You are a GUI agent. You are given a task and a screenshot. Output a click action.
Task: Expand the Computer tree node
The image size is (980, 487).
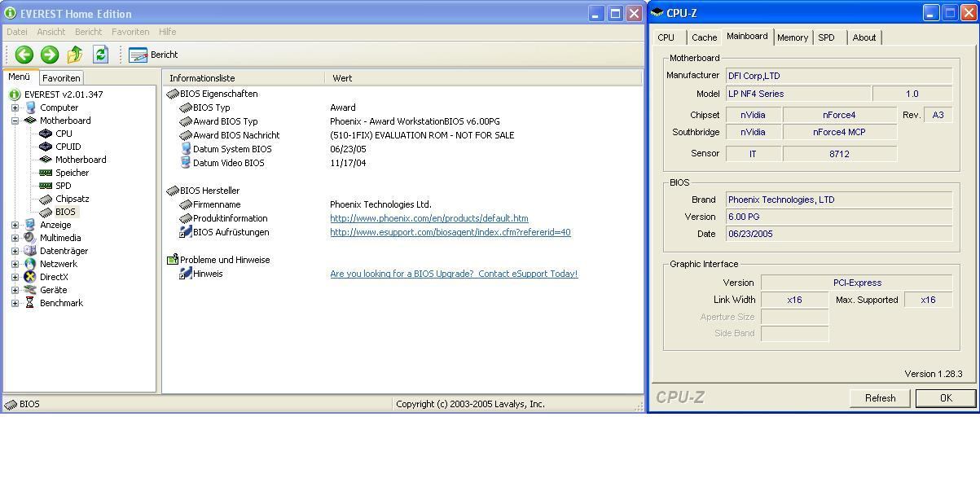click(x=15, y=107)
